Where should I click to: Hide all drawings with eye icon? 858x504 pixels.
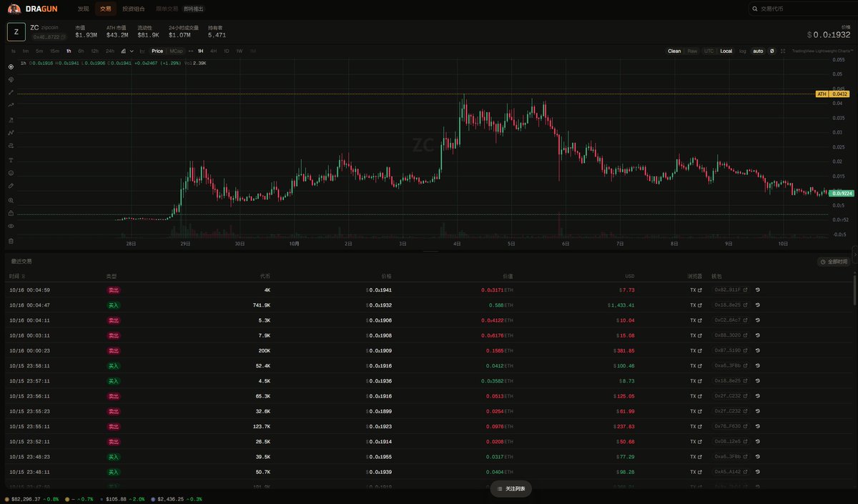[11, 226]
